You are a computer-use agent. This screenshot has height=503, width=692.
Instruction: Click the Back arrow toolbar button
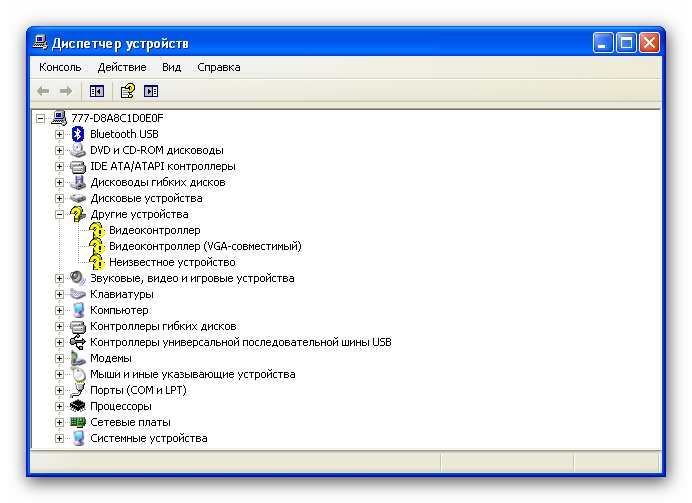click(43, 91)
